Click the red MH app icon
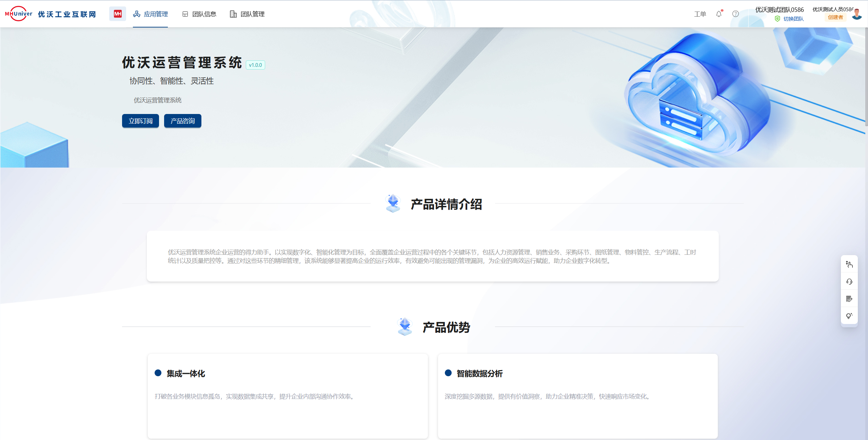Viewport: 868px width, 440px height. (118, 14)
